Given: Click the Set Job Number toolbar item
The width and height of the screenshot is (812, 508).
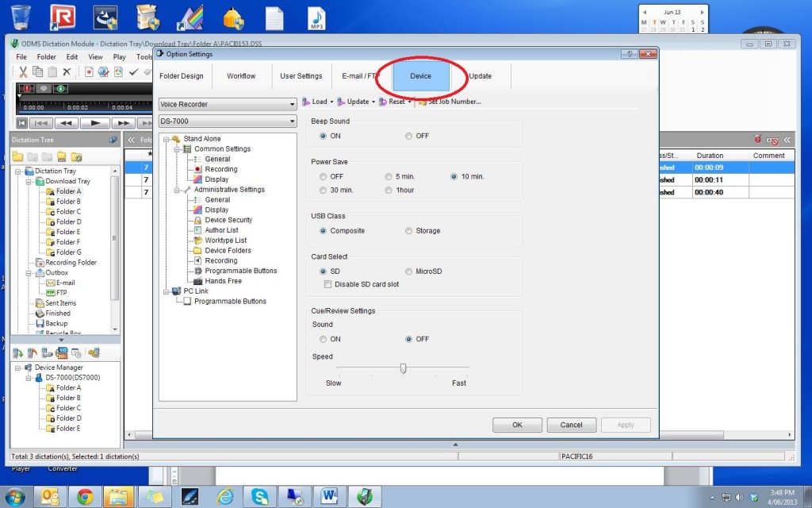Looking at the screenshot, I should (x=450, y=102).
